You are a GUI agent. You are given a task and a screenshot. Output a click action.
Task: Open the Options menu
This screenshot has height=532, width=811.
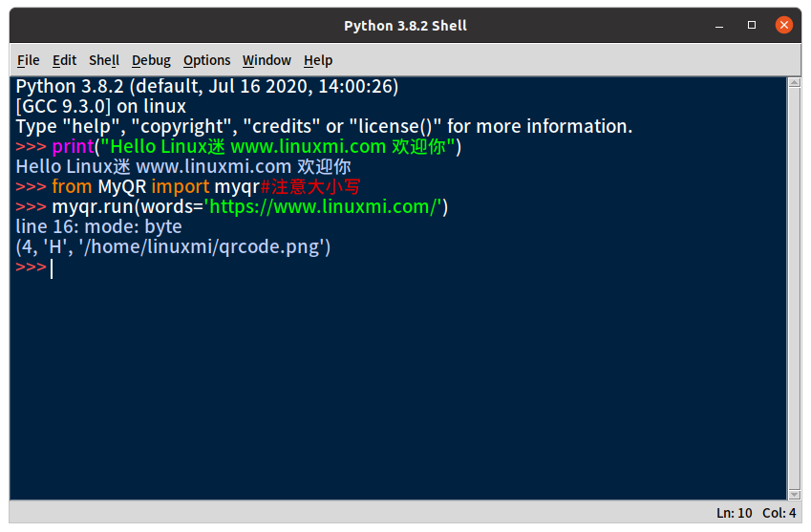point(207,60)
